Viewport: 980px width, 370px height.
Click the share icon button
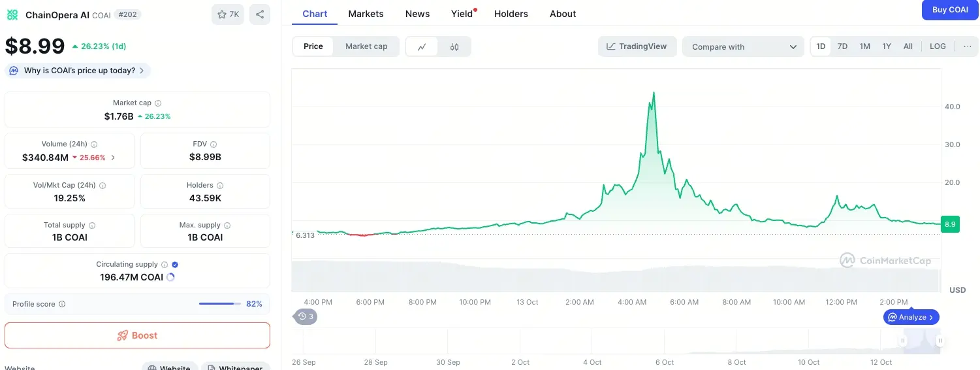(x=260, y=14)
